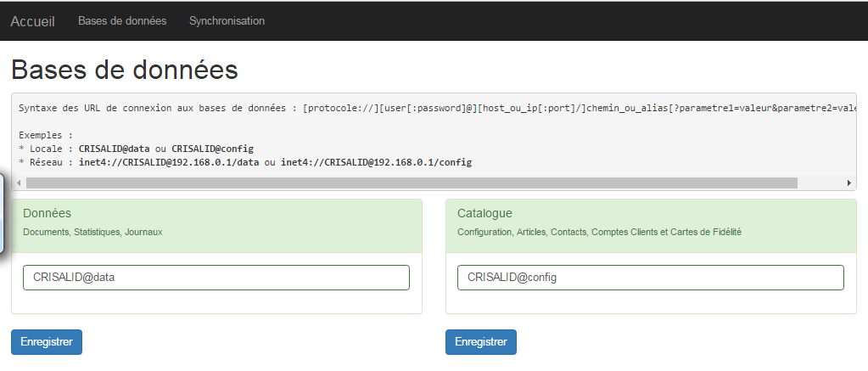868x371 pixels.
Task: Click the right scroll arrow of syntax box
Action: coord(849,183)
